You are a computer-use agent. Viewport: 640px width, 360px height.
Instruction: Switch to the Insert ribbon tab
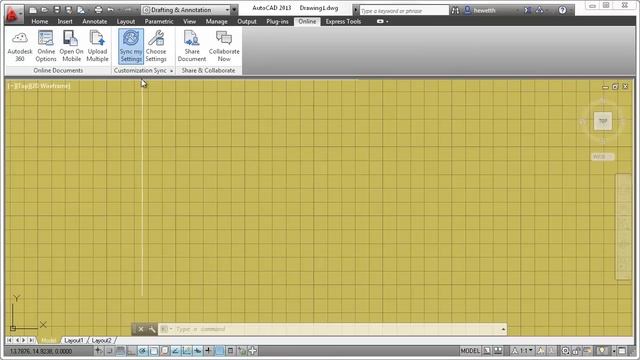[x=65, y=21]
